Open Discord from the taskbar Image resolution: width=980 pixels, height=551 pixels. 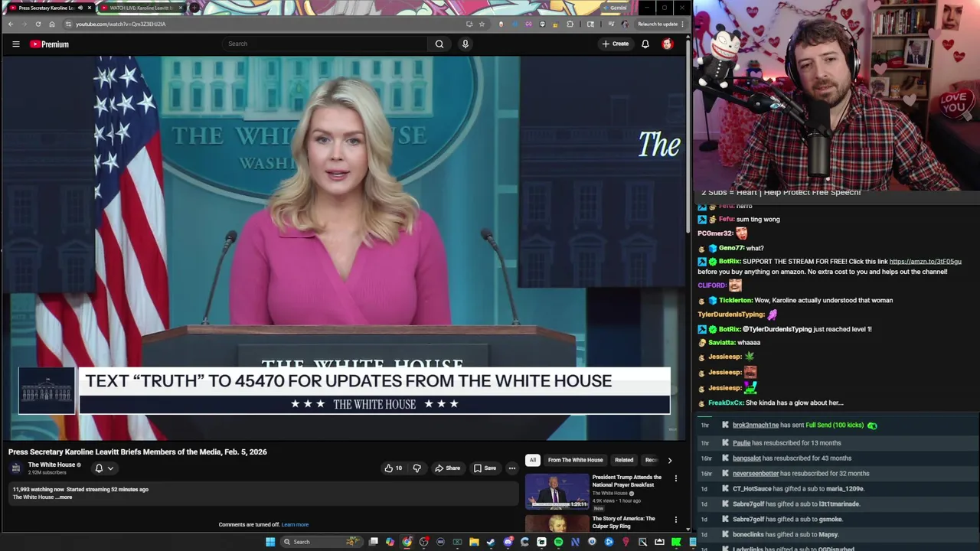[508, 542]
